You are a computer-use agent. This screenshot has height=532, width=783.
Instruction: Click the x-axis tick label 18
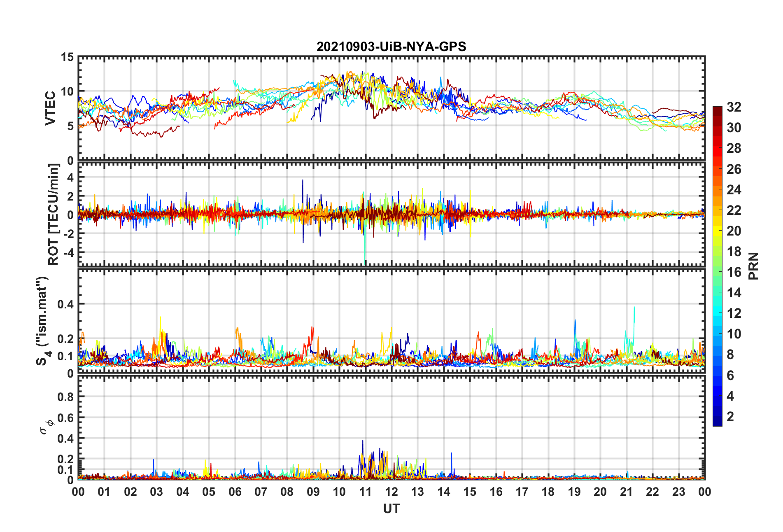point(548,492)
